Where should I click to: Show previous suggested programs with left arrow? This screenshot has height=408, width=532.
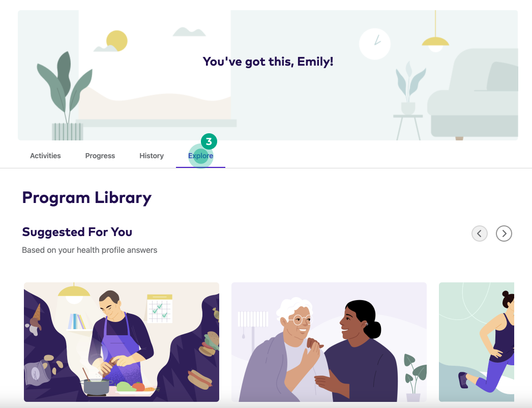480,234
